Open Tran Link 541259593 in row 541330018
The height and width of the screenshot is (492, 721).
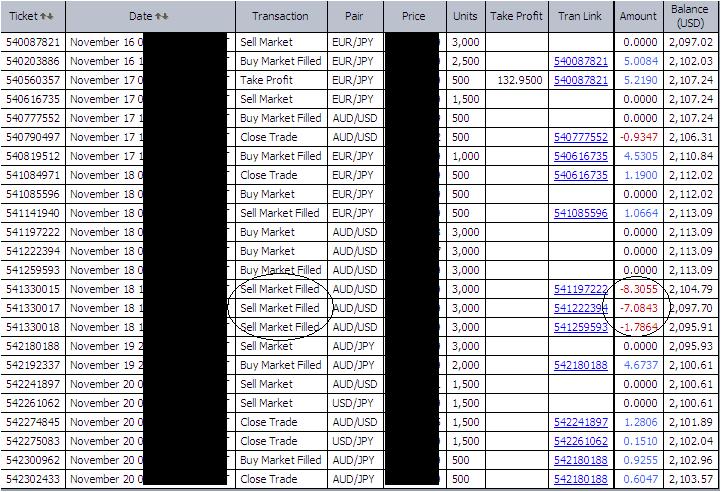pyautogui.click(x=581, y=327)
